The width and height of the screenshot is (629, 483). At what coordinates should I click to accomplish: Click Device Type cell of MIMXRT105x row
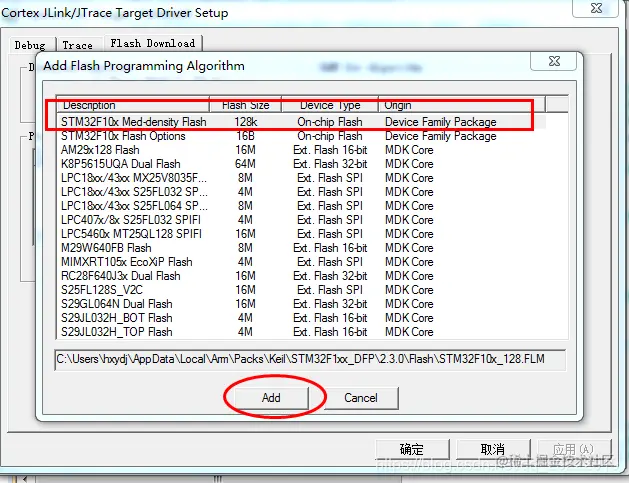[x=330, y=262]
